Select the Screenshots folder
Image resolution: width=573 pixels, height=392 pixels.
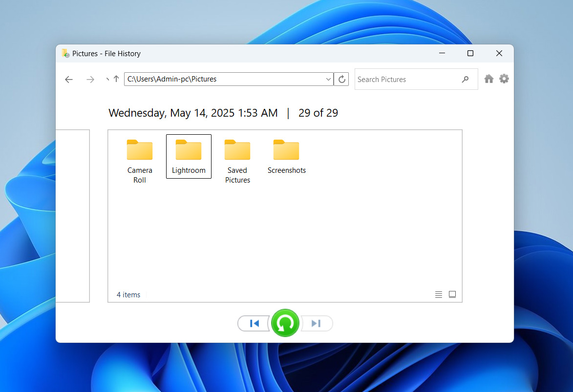click(x=286, y=156)
